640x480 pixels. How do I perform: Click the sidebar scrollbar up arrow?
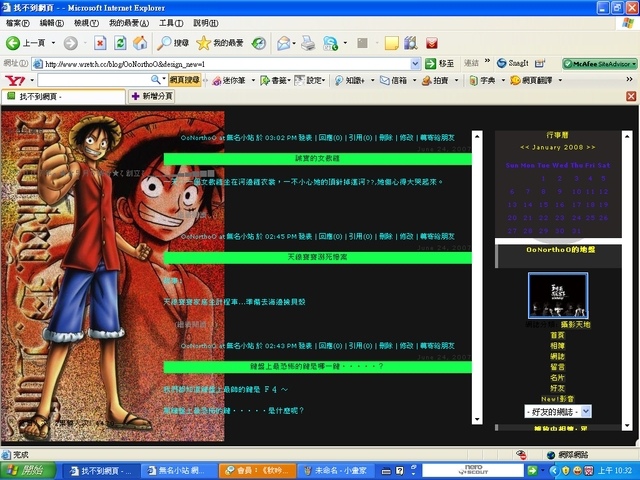coord(627,136)
